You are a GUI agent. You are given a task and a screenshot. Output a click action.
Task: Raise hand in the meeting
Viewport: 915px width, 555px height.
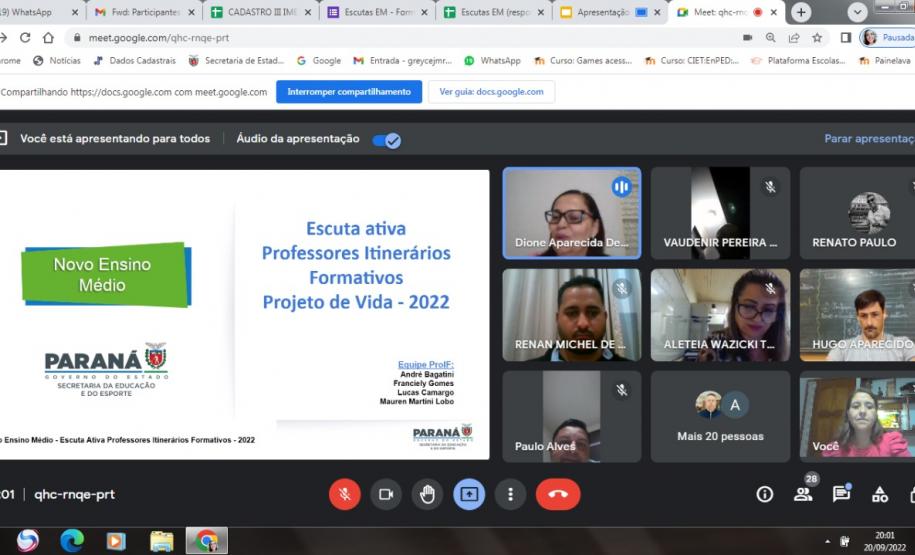pyautogui.click(x=427, y=494)
